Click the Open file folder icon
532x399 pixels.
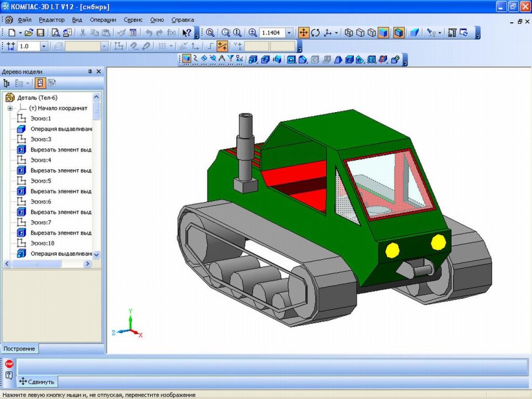(x=28, y=33)
